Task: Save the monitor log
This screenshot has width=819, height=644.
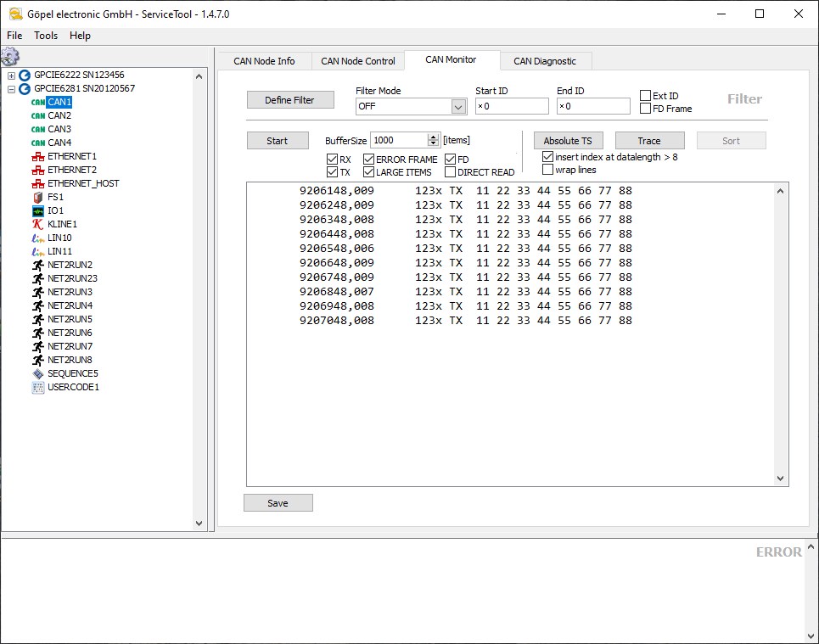Action: [x=278, y=503]
